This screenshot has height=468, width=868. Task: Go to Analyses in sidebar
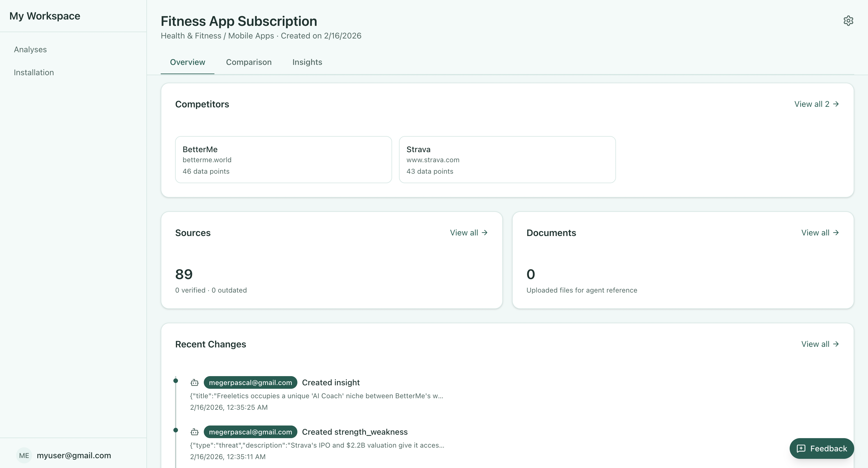tap(30, 50)
